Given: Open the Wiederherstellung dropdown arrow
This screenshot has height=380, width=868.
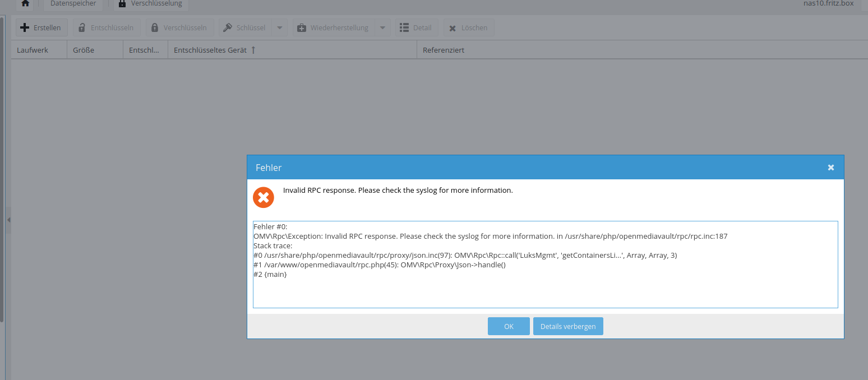Looking at the screenshot, I should pyautogui.click(x=383, y=27).
